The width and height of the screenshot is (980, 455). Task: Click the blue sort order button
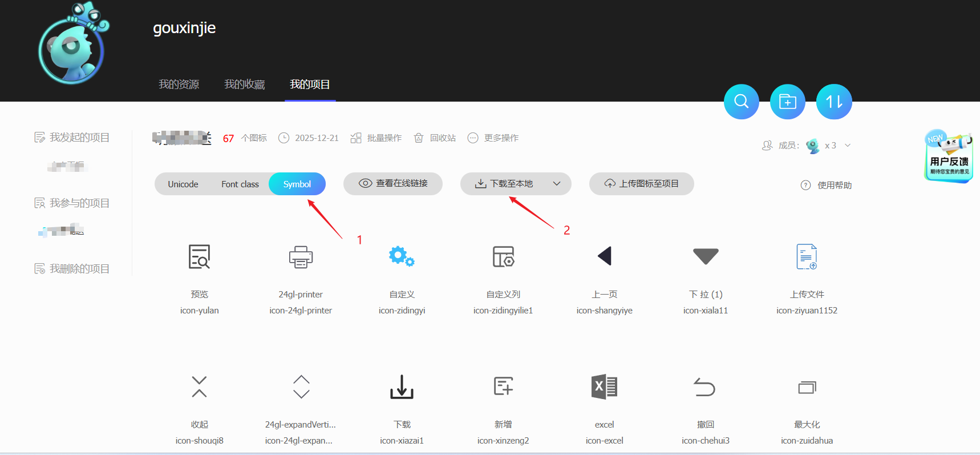(833, 102)
